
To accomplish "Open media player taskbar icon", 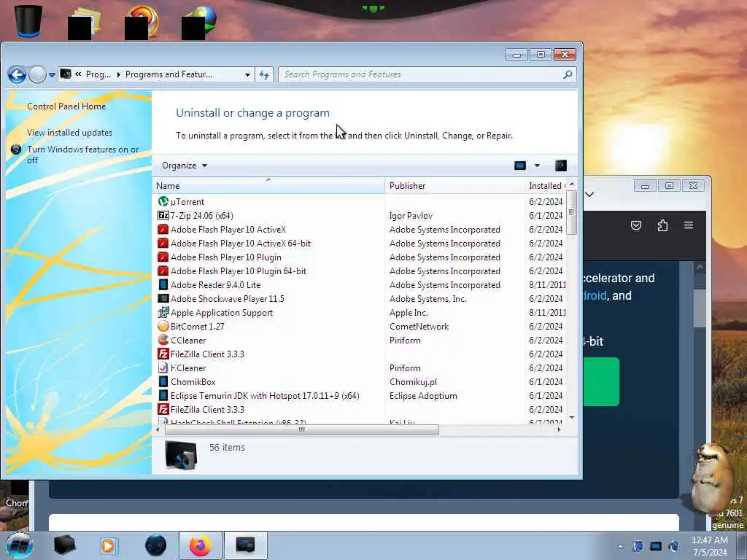I will (109, 545).
